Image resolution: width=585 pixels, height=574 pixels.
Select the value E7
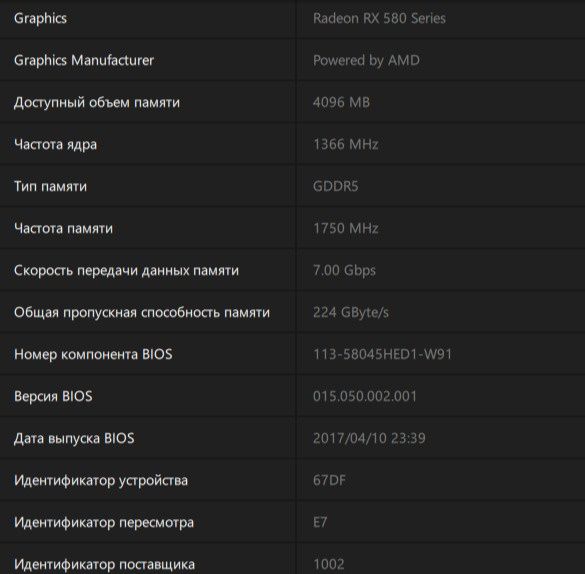320,522
